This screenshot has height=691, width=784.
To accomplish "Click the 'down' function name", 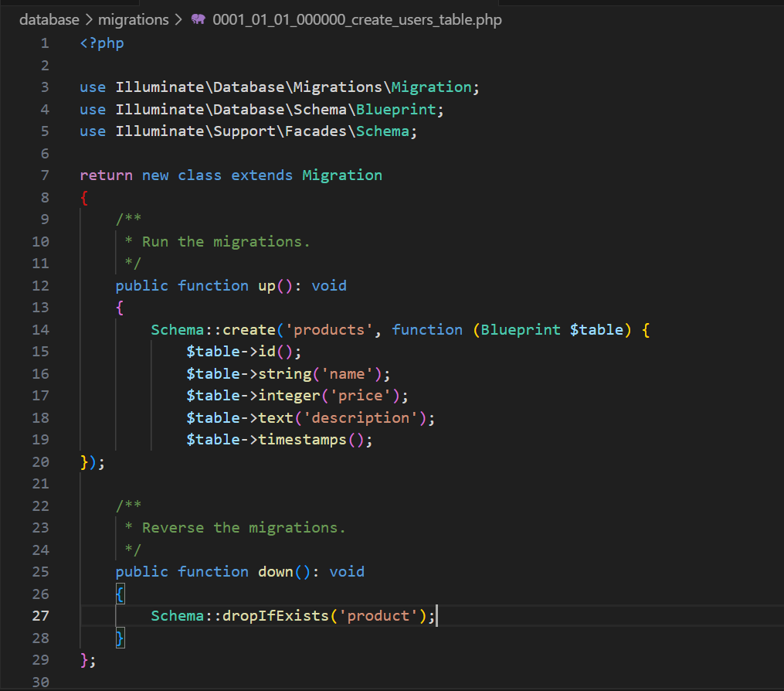I will 276,571.
